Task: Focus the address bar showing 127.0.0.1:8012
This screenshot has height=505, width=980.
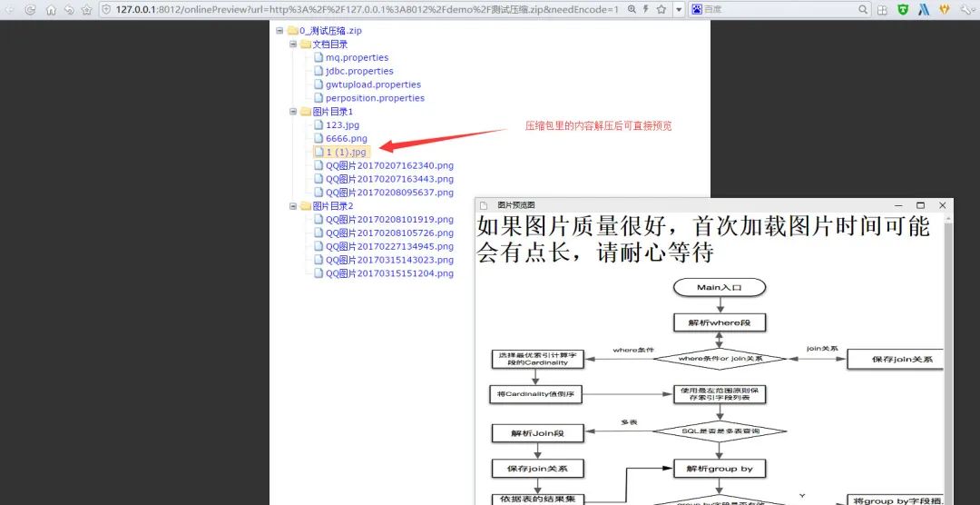Action: [x=367, y=9]
